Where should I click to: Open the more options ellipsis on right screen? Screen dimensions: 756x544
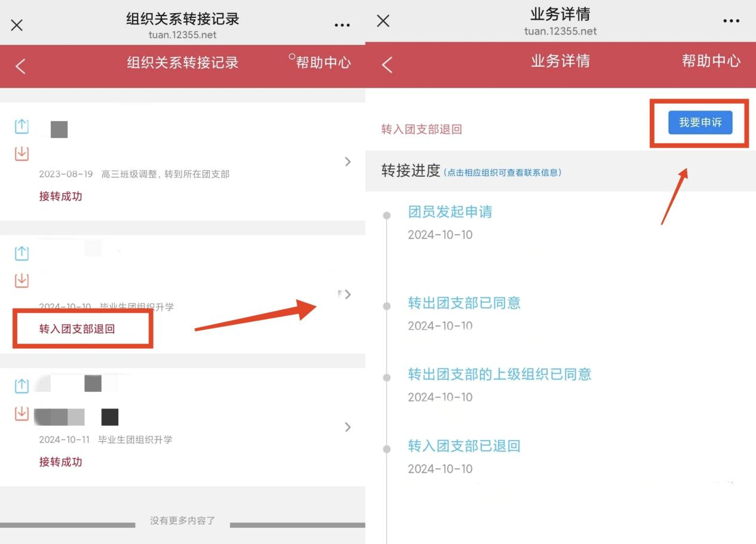click(x=732, y=21)
